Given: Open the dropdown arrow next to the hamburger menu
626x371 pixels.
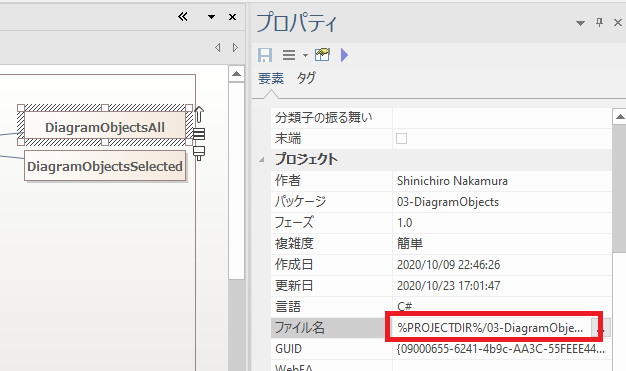Looking at the screenshot, I should click(x=305, y=55).
